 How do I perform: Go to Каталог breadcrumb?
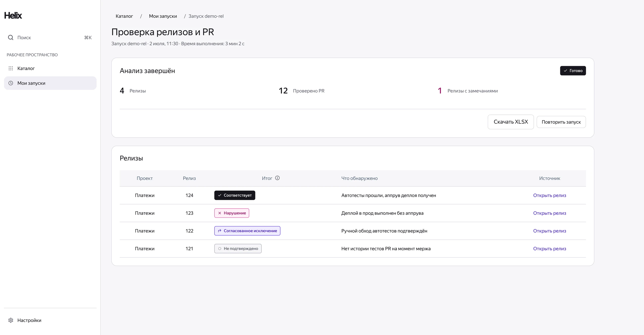(124, 16)
